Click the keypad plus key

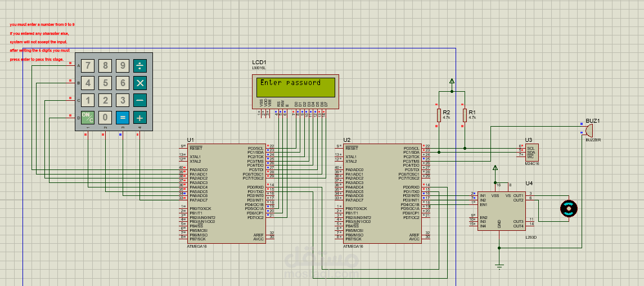click(x=140, y=118)
